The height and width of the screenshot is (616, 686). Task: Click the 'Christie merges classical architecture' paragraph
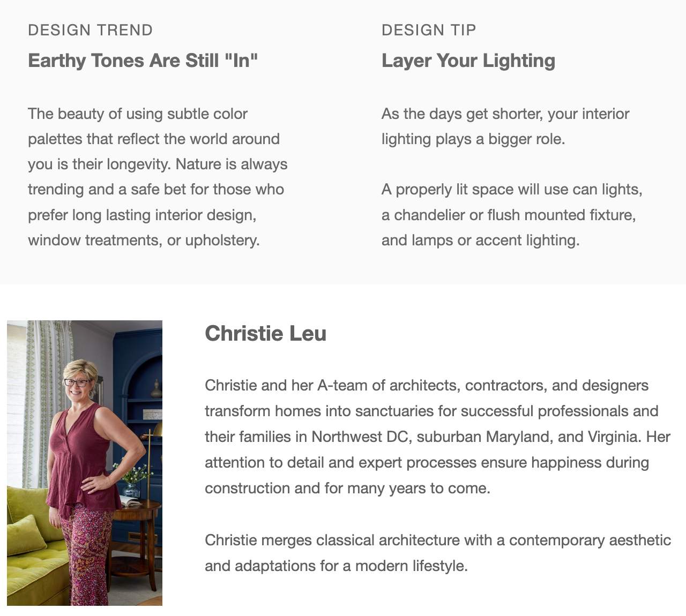click(x=438, y=553)
